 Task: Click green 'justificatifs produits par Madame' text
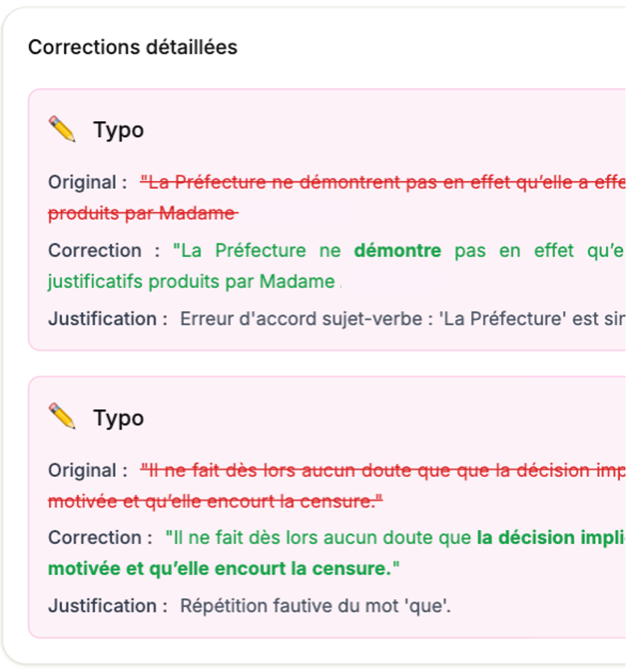[x=191, y=282]
